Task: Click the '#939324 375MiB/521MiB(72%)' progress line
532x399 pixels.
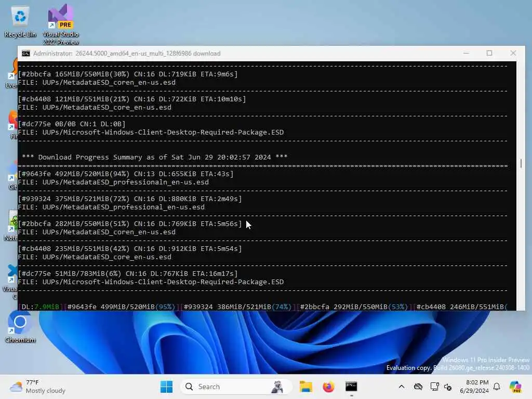Action: point(130,199)
